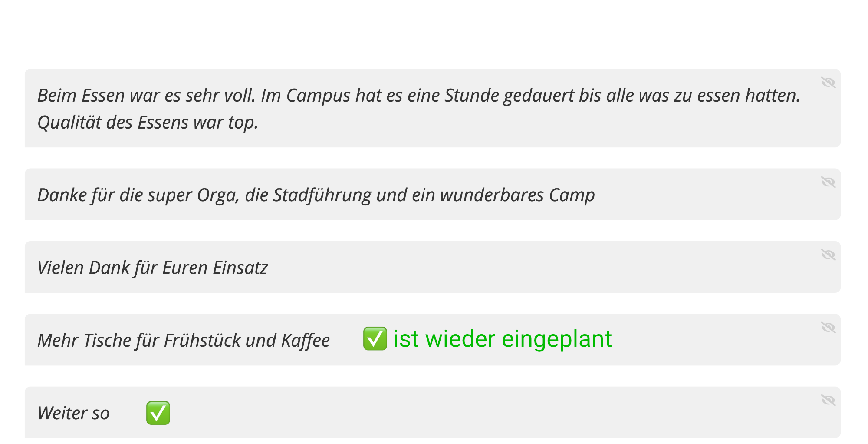Click the 'Weiter so' comment text
This screenshot has height=444, width=868.
73,413
